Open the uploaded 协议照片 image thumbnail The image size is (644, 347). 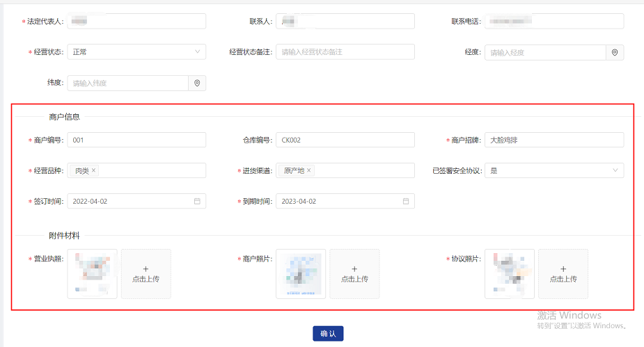(510, 274)
